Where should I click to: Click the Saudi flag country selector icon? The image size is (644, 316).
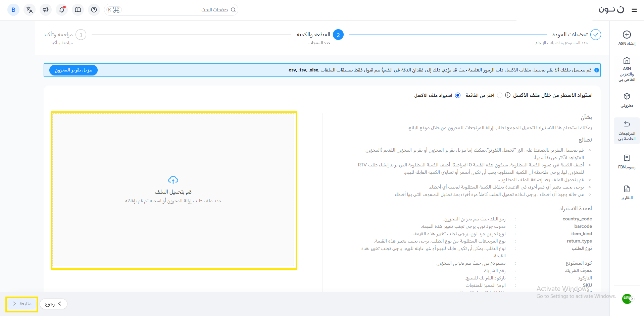(x=627, y=299)
